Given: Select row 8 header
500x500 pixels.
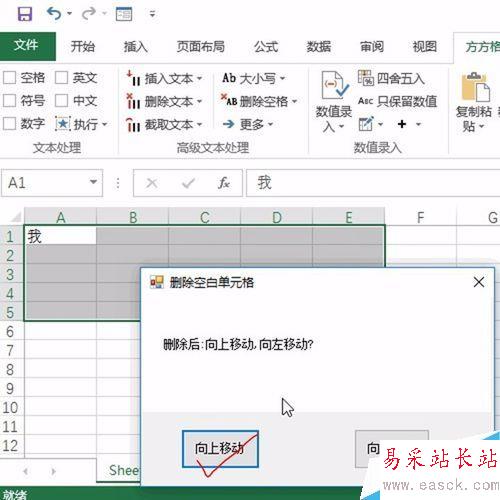Looking at the screenshot, I should tap(11, 369).
